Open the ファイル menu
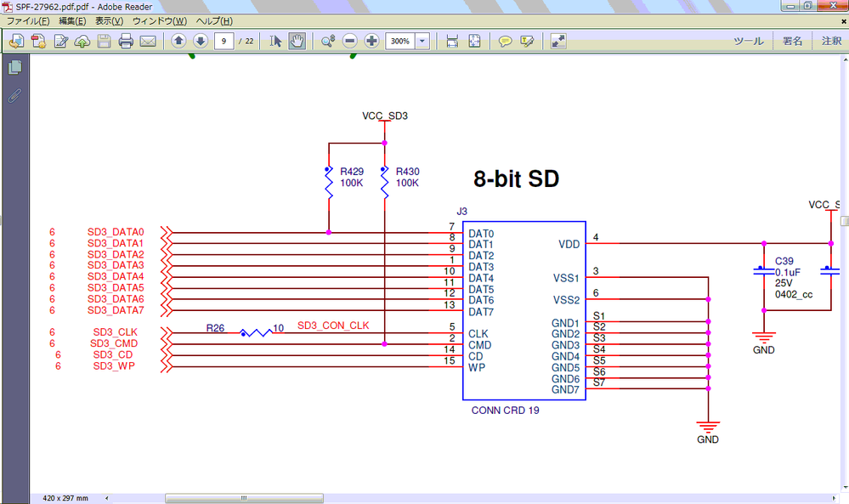Screen dimensions: 849x504 pyautogui.click(x=20, y=20)
